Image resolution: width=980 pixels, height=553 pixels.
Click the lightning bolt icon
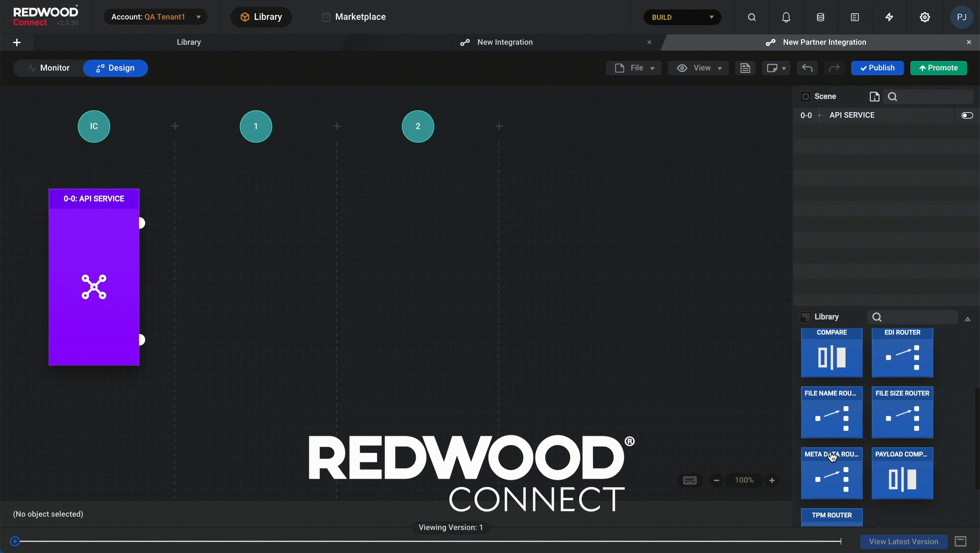pos(889,17)
